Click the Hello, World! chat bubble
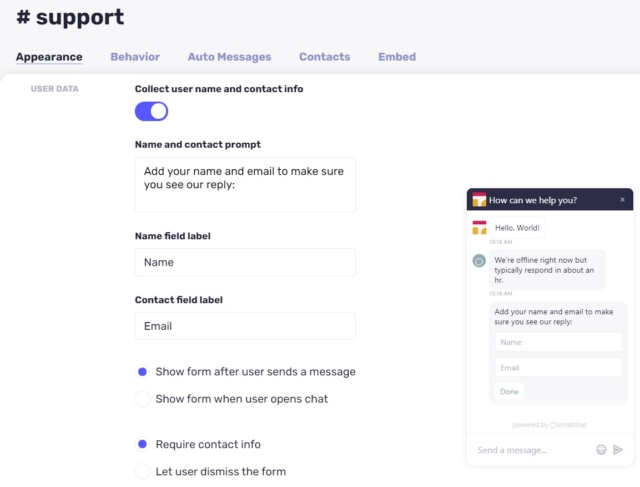 point(517,228)
